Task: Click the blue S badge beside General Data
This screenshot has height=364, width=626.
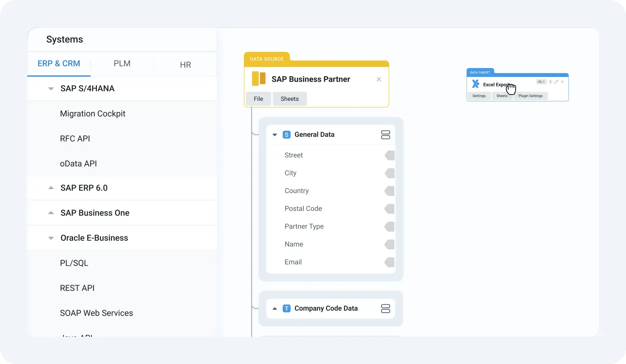Action: [x=286, y=135]
